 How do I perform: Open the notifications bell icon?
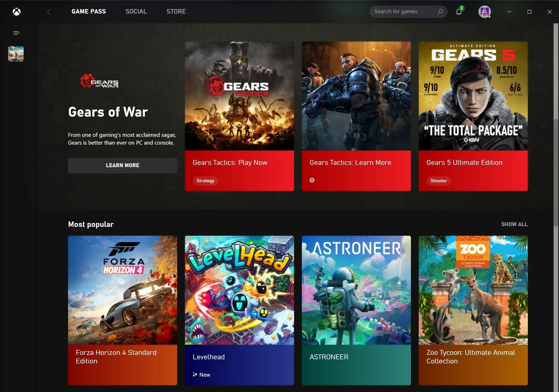coord(459,11)
